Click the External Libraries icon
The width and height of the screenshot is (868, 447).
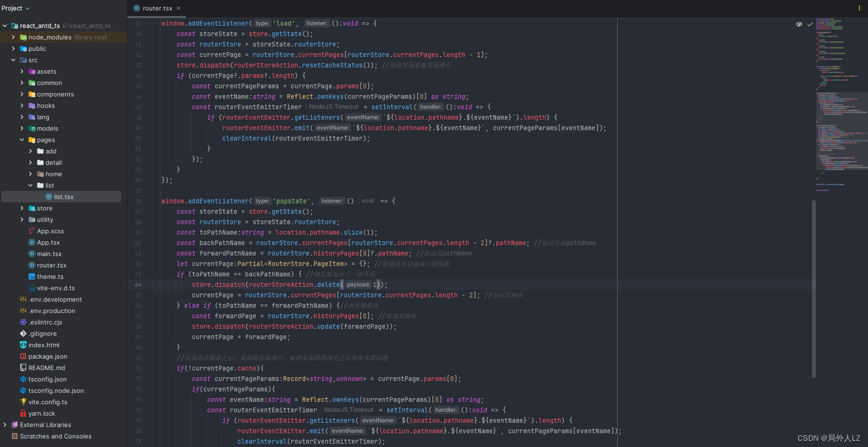point(15,425)
